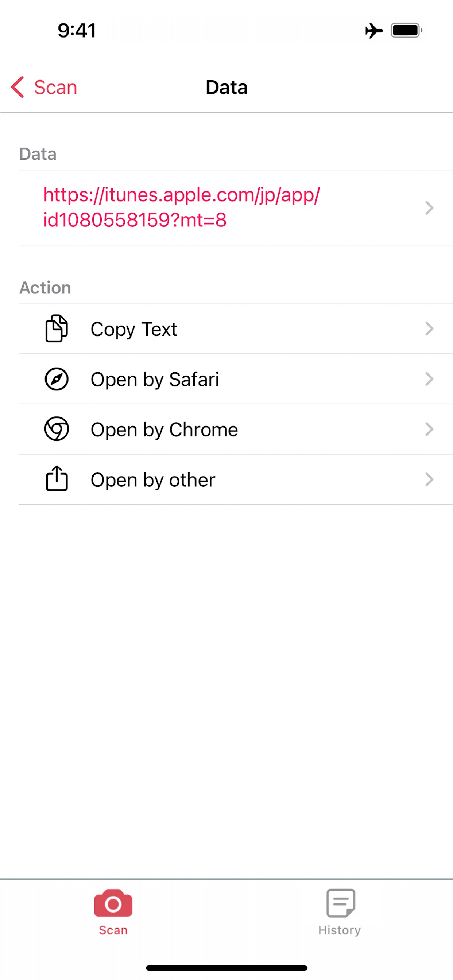Screen dimensions: 453x980
Task: Tap the Copy Text document icon
Action: pyautogui.click(x=57, y=329)
